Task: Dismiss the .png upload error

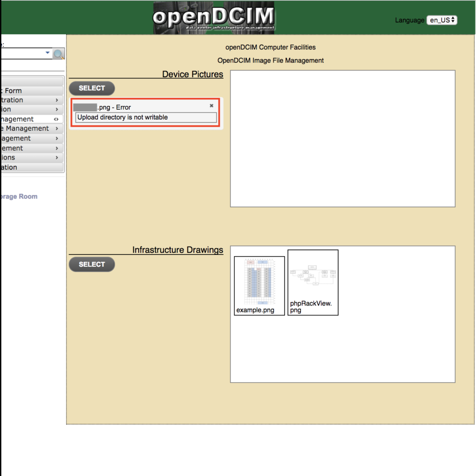Action: tap(212, 106)
